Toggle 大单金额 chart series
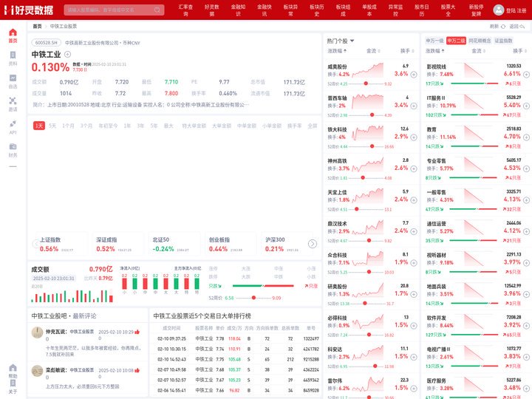The image size is (532, 399). (x=222, y=126)
